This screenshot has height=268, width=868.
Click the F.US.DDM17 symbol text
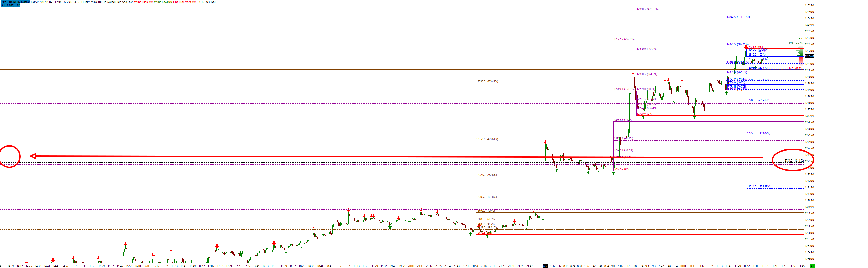point(38,2)
